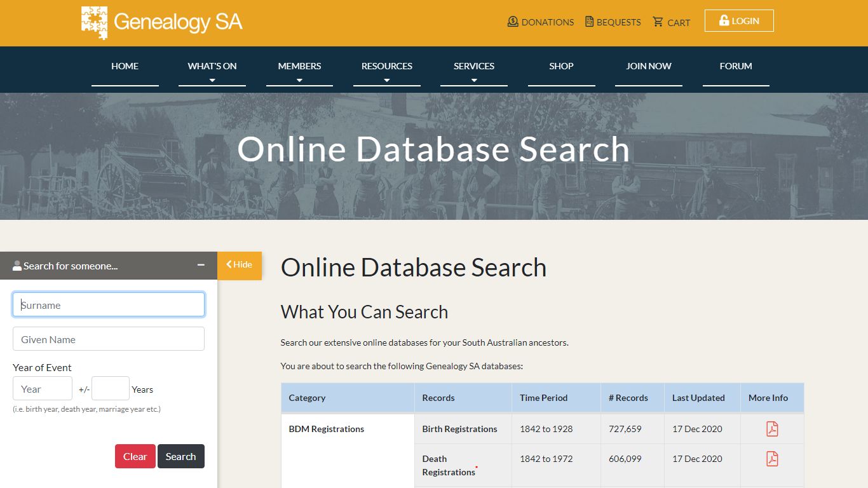Expand the Services dropdown arrow

pyautogui.click(x=474, y=81)
